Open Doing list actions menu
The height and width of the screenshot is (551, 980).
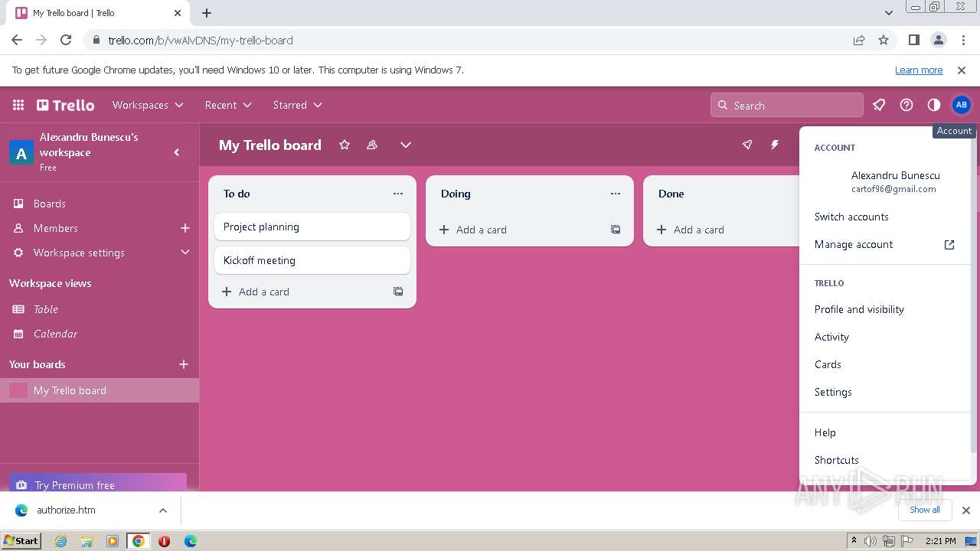pyautogui.click(x=616, y=194)
